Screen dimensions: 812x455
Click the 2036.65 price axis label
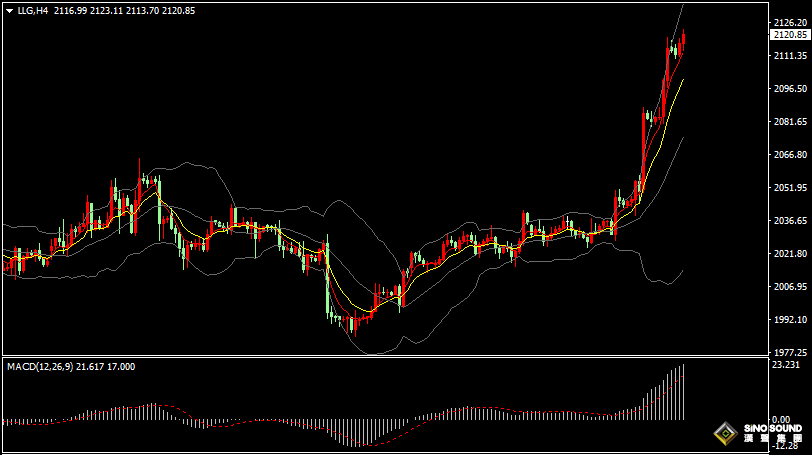[x=790, y=221]
